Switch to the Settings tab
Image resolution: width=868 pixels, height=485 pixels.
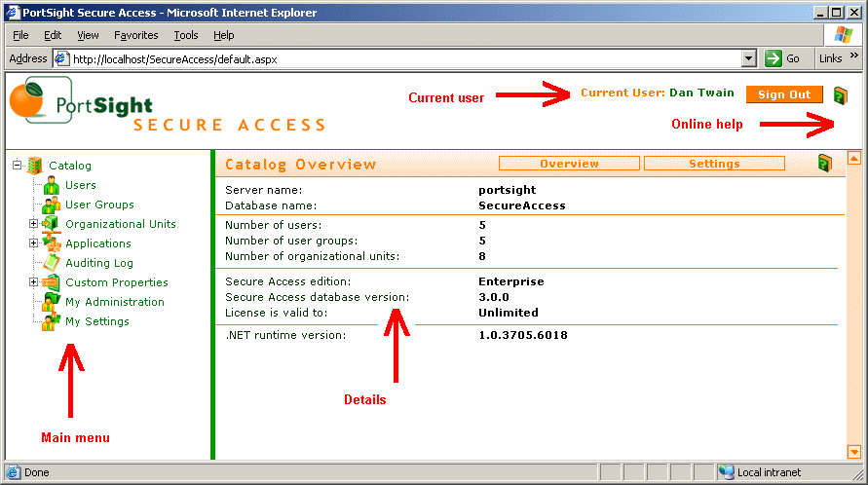pyautogui.click(x=714, y=164)
